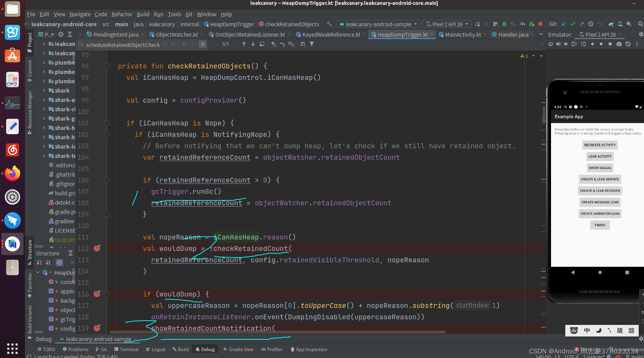Toggle the breakpoint on line 119
This screenshot has height=358, width=644.
click(x=97, y=328)
